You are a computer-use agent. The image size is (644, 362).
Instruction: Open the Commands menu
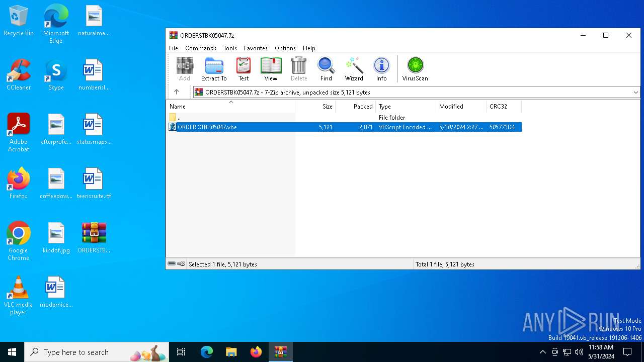(x=201, y=48)
